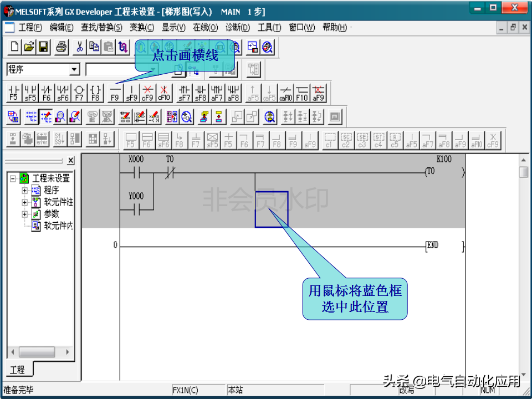The width and height of the screenshot is (532, 399).
Task: Click the F10 draw line icon
Action: pyautogui.click(x=301, y=93)
